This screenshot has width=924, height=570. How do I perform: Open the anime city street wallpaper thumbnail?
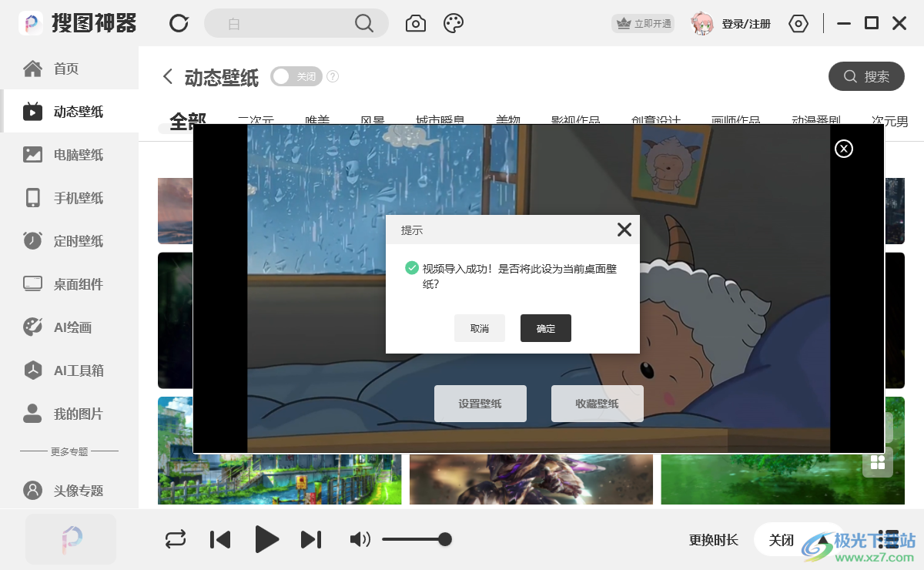(x=280, y=478)
